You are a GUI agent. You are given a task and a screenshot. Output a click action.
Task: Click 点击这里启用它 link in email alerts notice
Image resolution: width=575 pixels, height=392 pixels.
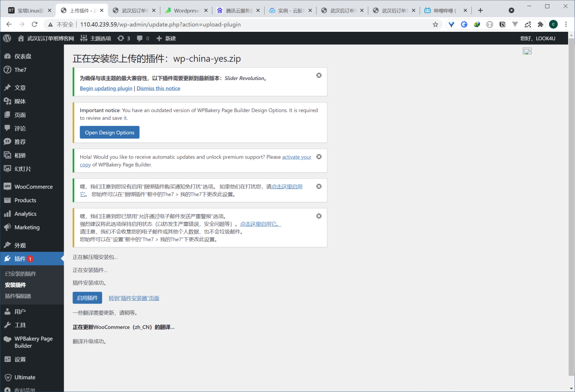(261, 224)
